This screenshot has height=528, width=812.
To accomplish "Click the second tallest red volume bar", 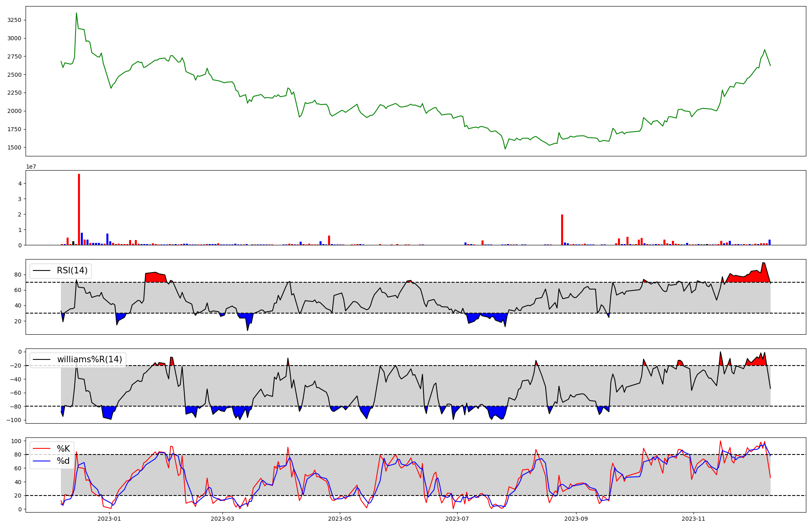I will tap(562, 230).
